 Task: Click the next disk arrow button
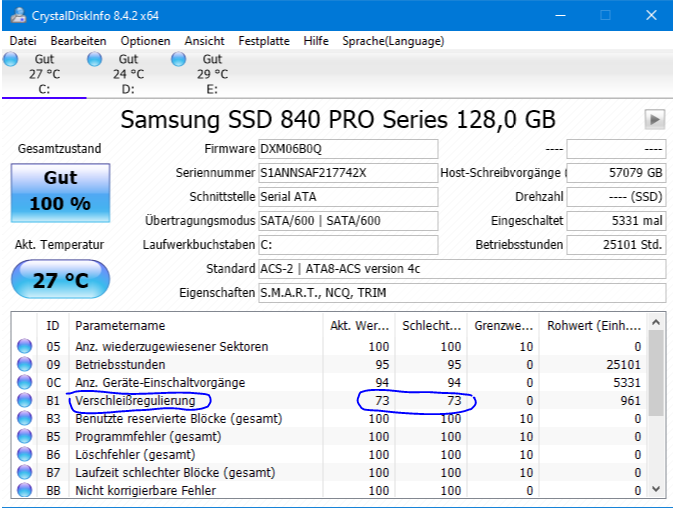[x=655, y=119]
